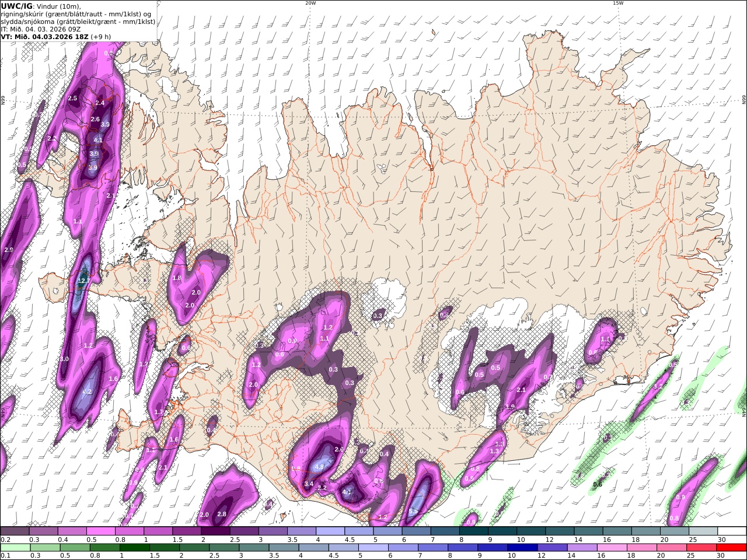Viewport: 747px width, 560px height.
Task: Click the 16 label in the upper legend
Action: click(607, 540)
